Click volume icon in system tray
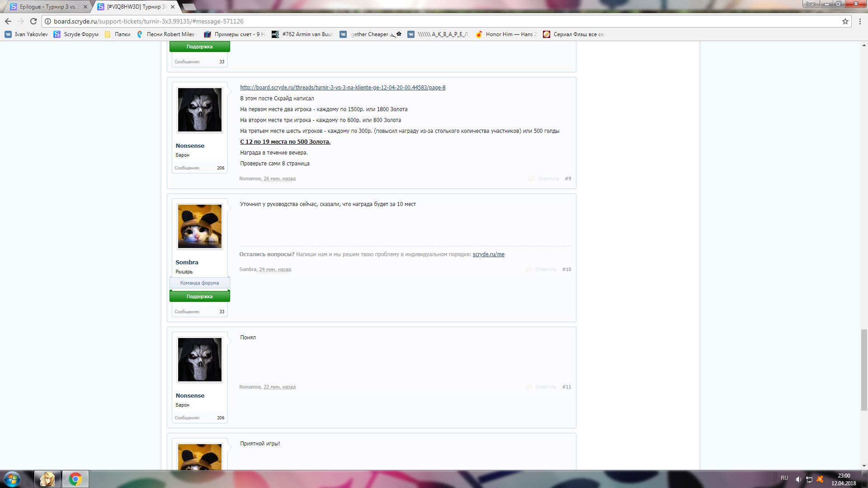The image size is (868, 488). [x=798, y=479]
